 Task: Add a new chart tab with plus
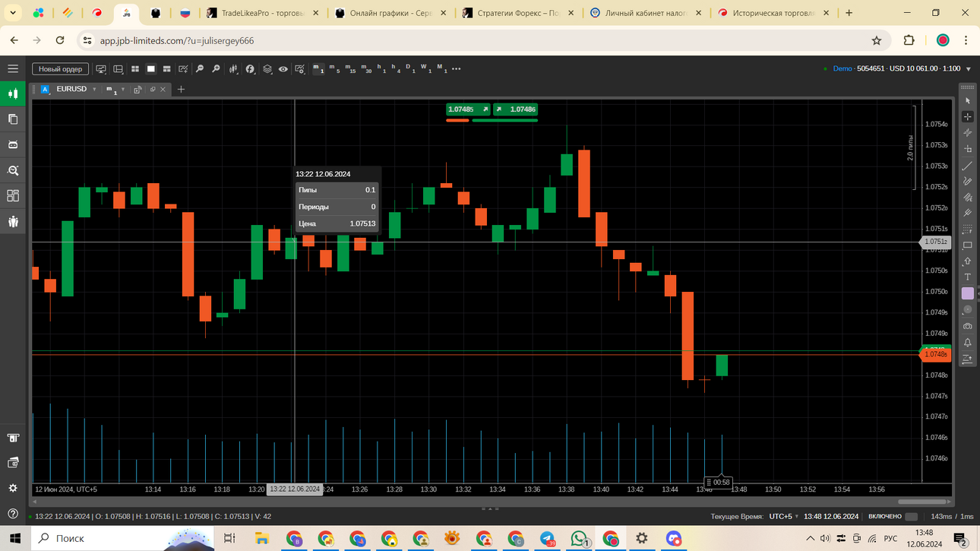click(x=181, y=90)
